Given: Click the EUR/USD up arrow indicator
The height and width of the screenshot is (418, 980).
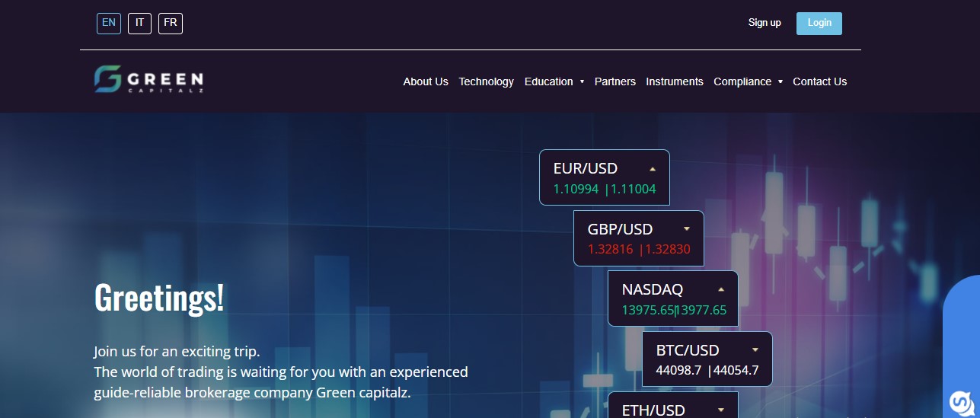Looking at the screenshot, I should click(x=653, y=169).
